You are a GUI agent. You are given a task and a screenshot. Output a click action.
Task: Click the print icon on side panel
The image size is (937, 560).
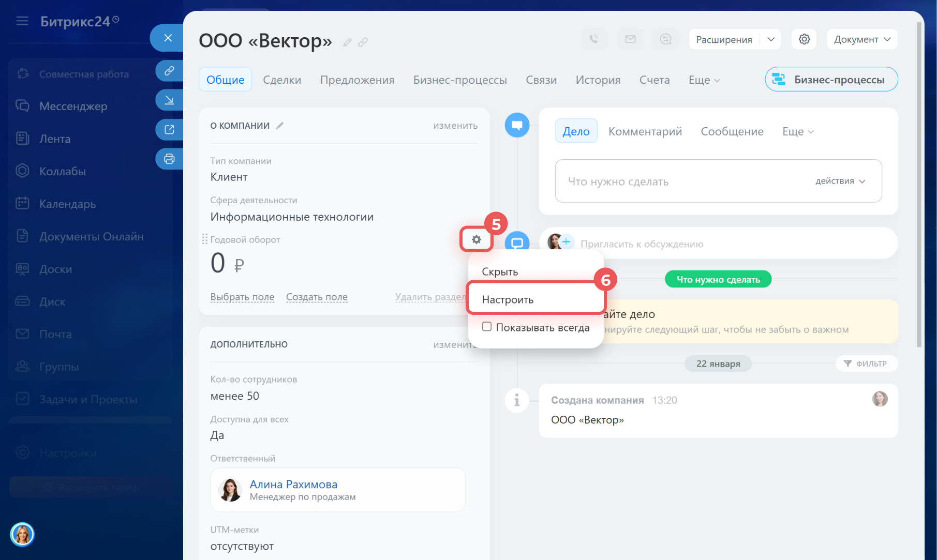tap(169, 159)
